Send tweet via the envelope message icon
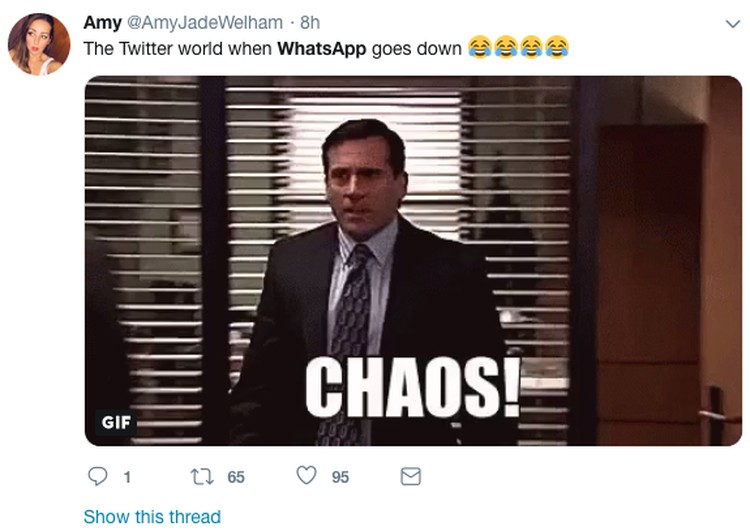 point(410,476)
